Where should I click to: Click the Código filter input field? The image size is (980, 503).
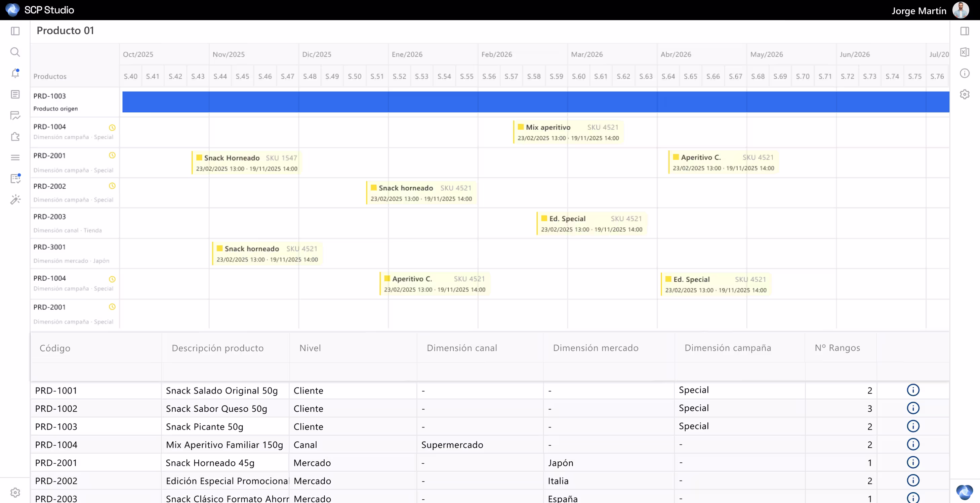96,371
